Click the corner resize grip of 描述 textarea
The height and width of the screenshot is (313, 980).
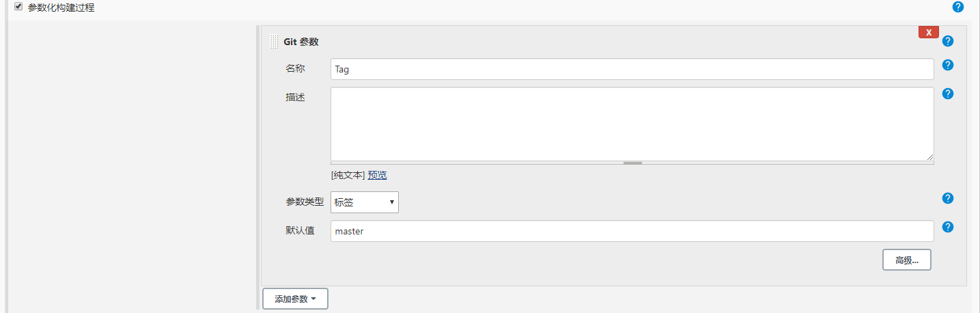[929, 156]
